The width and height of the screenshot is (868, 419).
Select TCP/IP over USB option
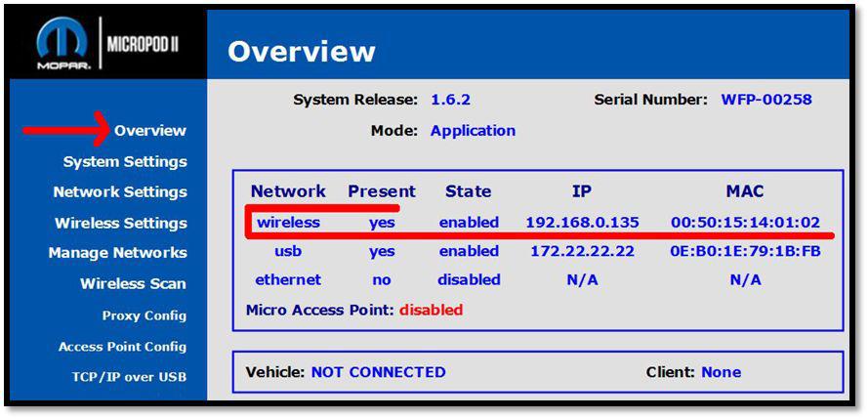[129, 378]
